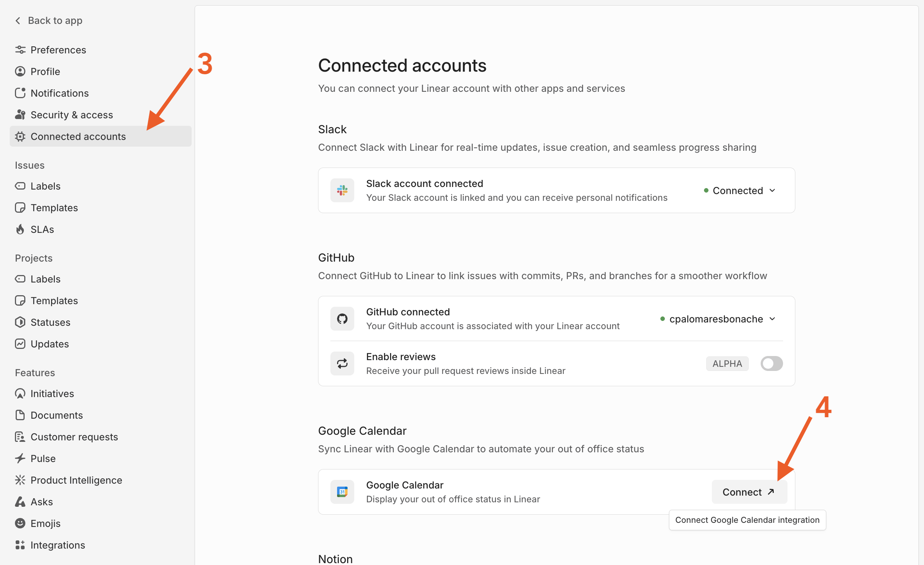The height and width of the screenshot is (565, 924).
Task: Toggle the Enable reviews switch
Action: click(x=771, y=363)
